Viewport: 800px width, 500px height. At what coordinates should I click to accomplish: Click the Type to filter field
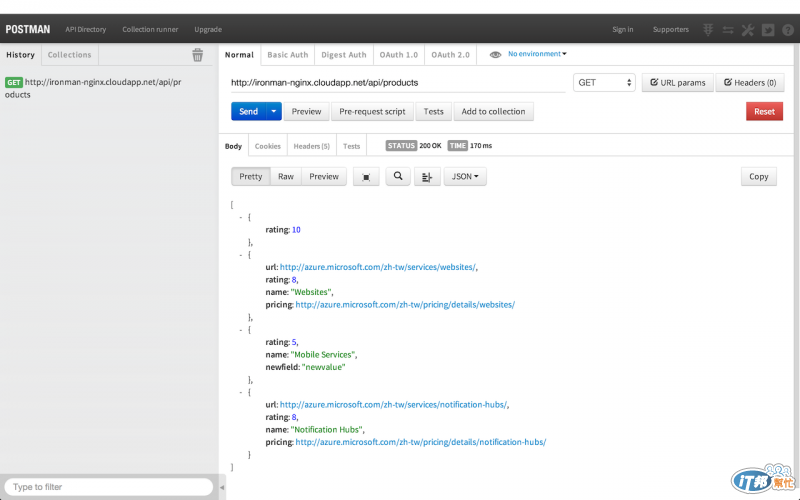[x=108, y=487]
